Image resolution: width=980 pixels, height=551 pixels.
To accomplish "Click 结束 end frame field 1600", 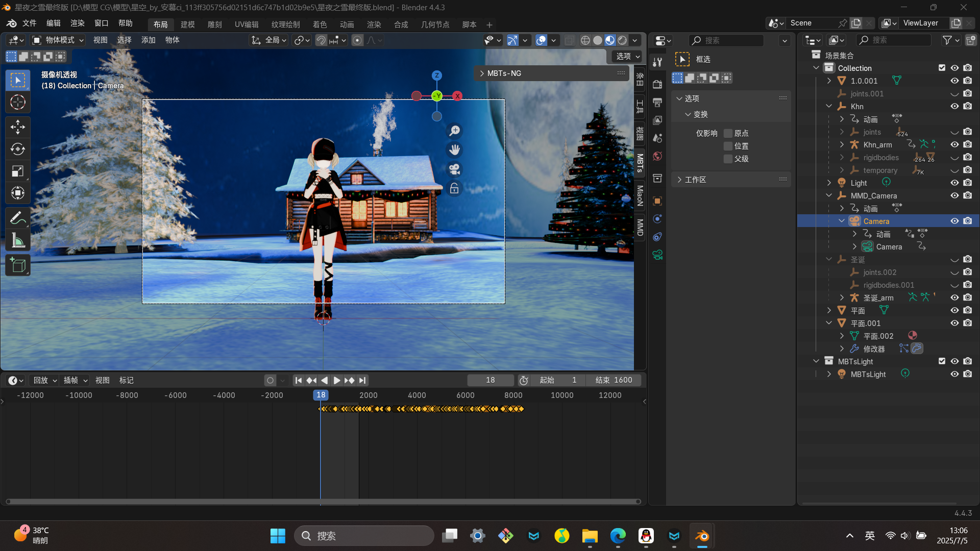I will click(x=614, y=380).
